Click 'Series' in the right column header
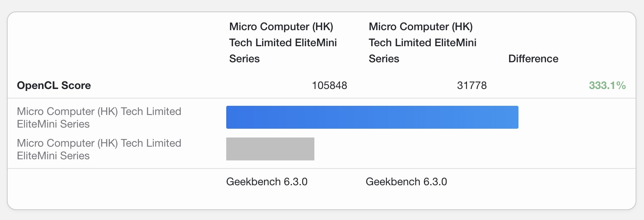This screenshot has width=644, height=220. [384, 59]
